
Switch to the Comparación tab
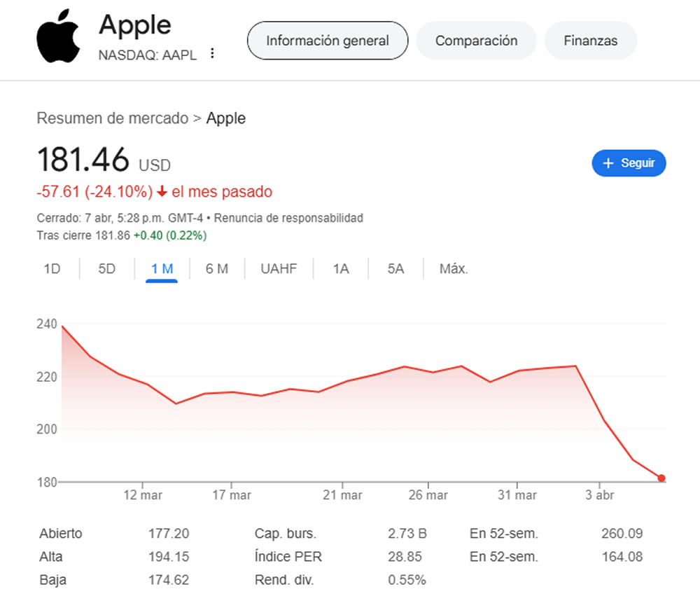(476, 41)
